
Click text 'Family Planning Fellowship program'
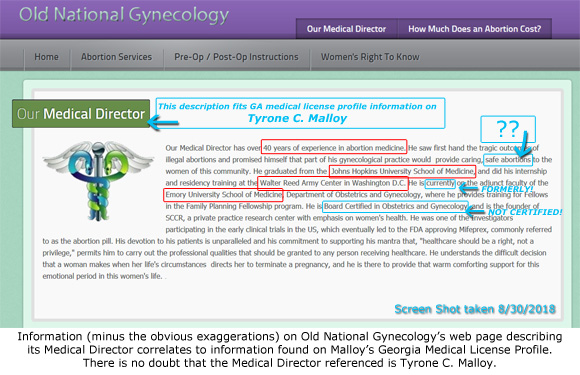[x=245, y=206]
